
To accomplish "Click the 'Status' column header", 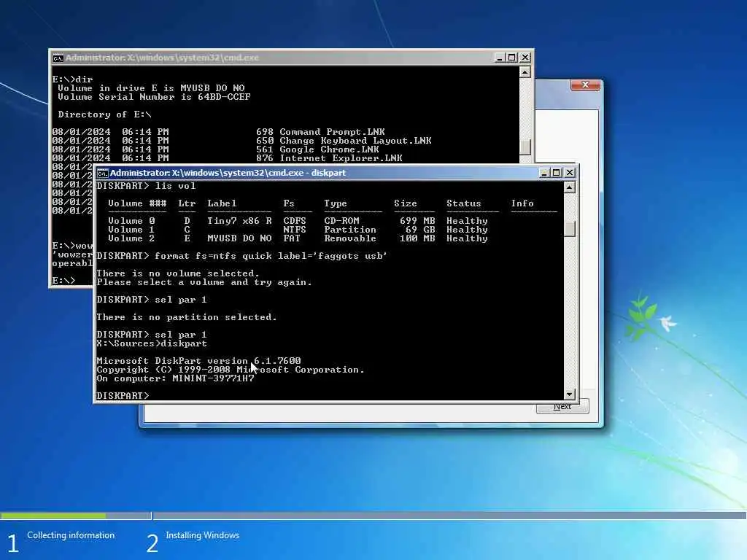I will pos(463,203).
